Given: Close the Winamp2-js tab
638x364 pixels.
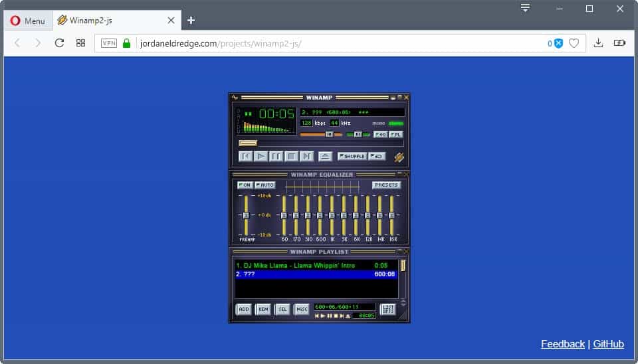Looking at the screenshot, I should point(171,21).
